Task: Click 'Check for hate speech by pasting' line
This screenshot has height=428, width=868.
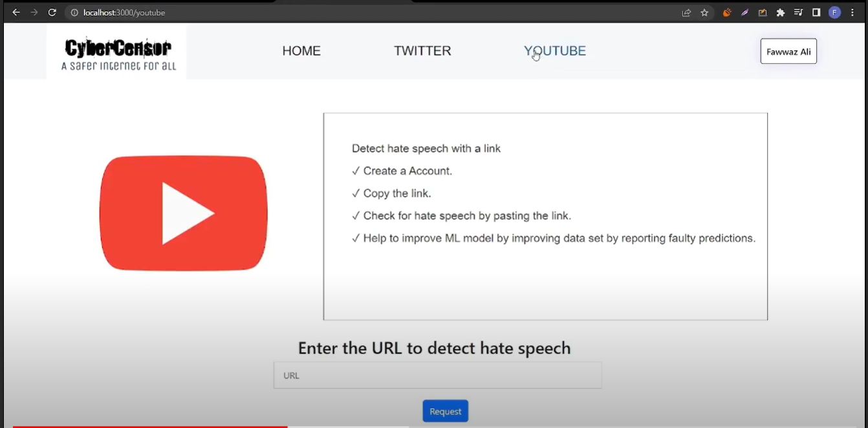Action: (x=461, y=216)
